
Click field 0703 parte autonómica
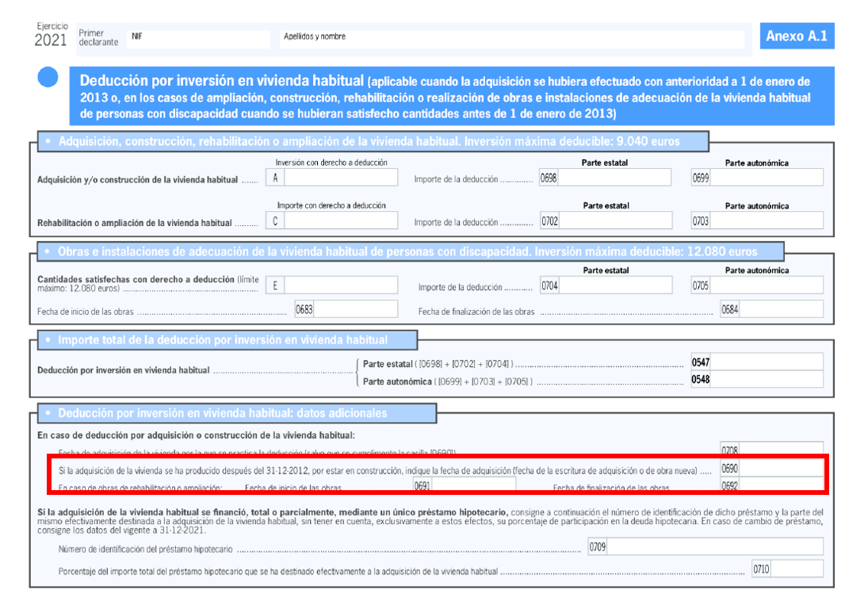click(766, 221)
